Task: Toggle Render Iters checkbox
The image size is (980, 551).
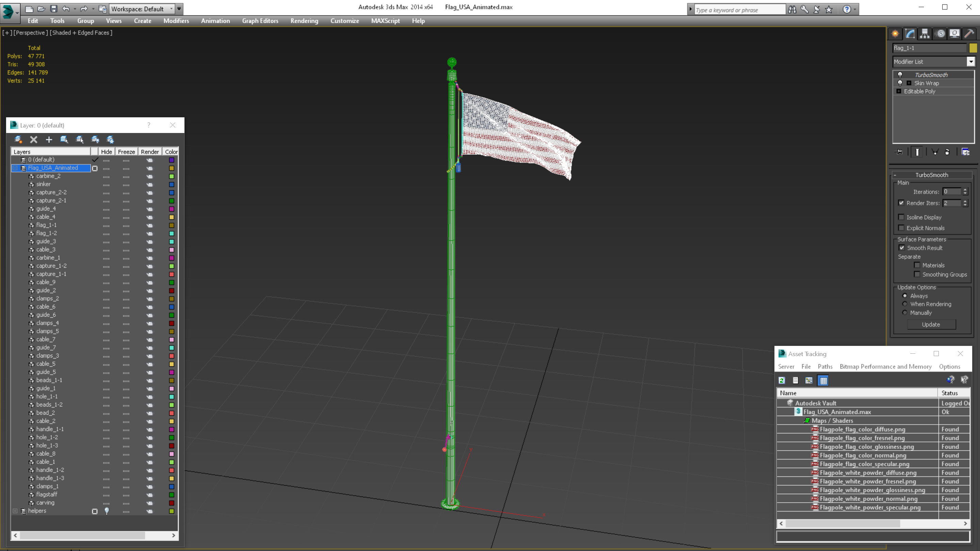Action: pyautogui.click(x=901, y=203)
